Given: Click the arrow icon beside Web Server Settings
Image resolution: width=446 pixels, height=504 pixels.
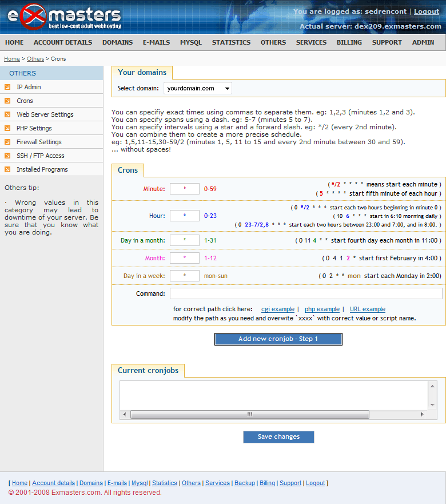Looking at the screenshot, I should point(7,114).
